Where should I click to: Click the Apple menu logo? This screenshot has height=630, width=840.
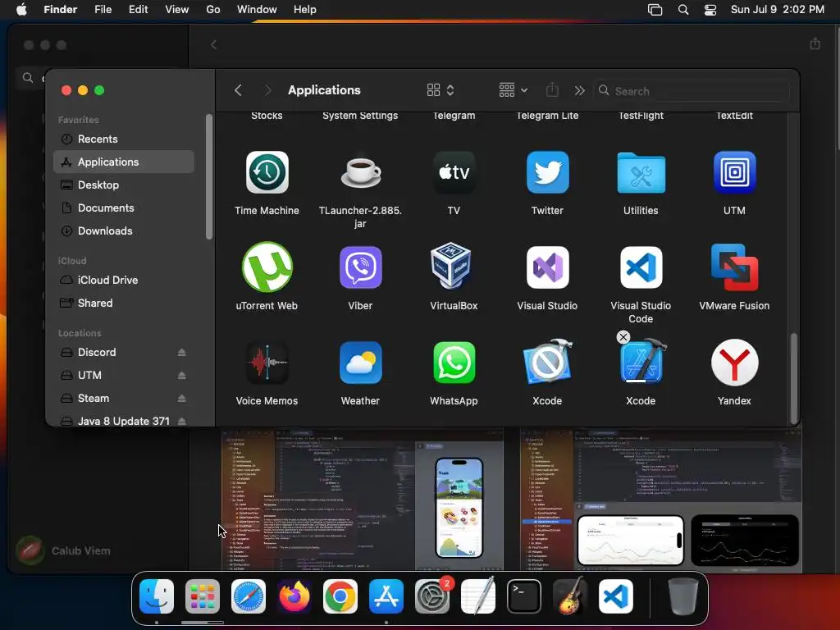click(x=21, y=10)
